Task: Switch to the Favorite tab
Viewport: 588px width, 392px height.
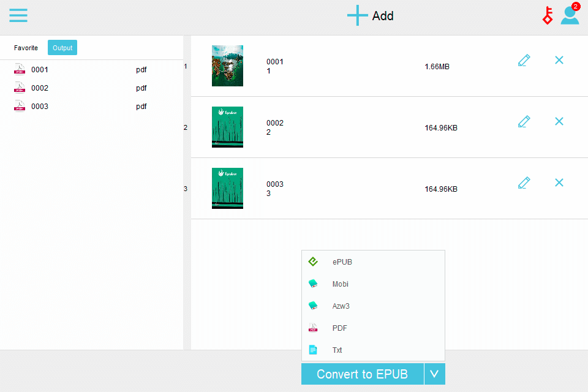Action: [26, 47]
